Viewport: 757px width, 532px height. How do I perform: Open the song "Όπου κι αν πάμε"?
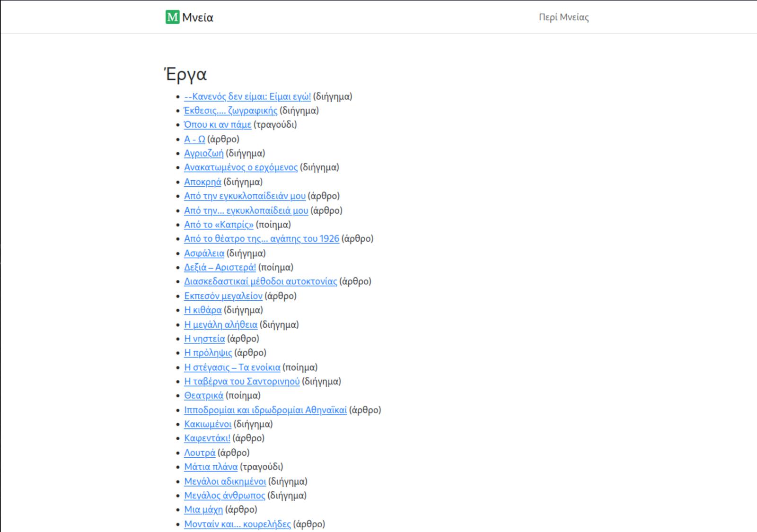pos(218,125)
